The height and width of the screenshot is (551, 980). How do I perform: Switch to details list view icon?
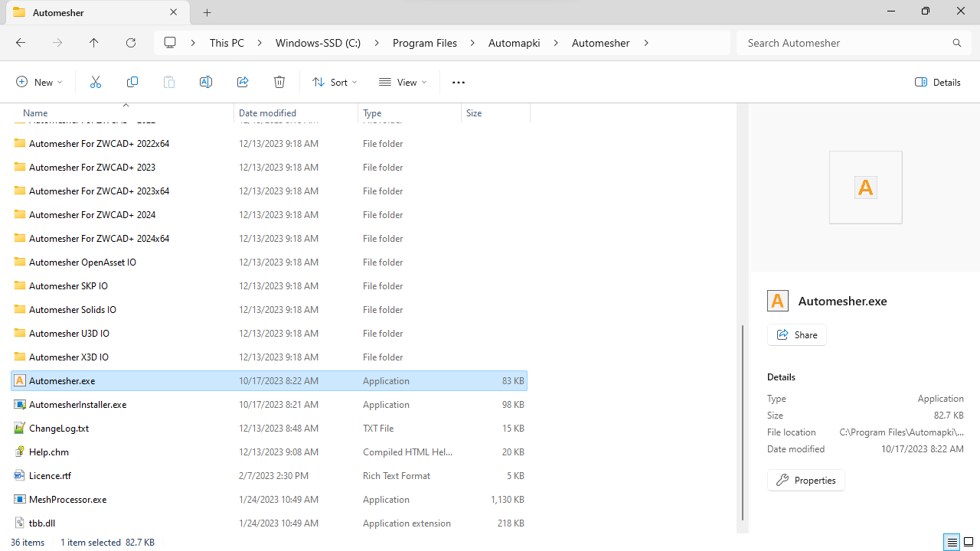pyautogui.click(x=952, y=543)
